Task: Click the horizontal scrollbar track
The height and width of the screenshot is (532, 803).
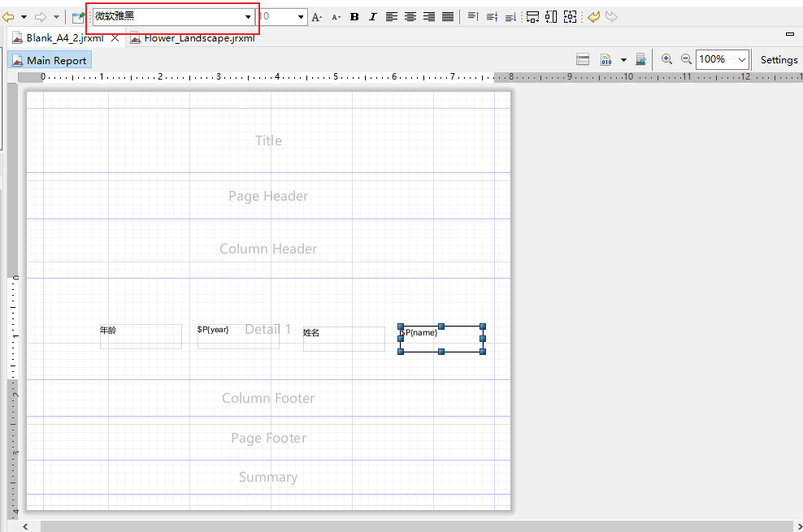Action: click(416, 526)
